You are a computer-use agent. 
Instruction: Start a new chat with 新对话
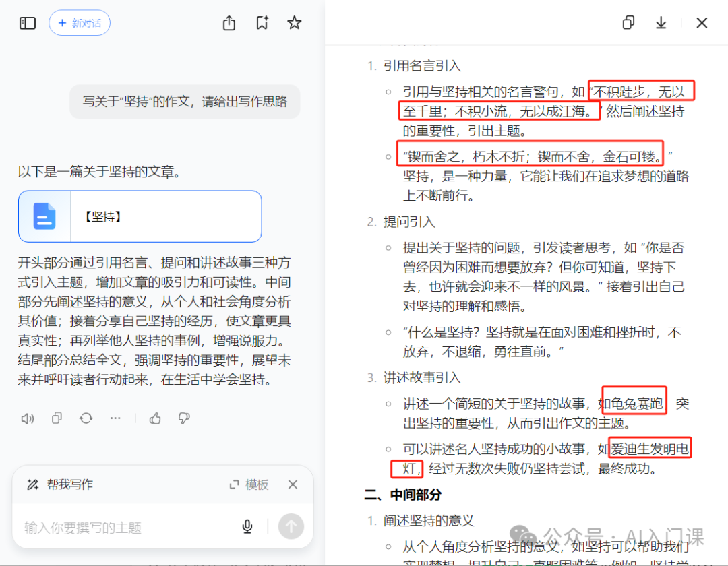tap(80, 23)
